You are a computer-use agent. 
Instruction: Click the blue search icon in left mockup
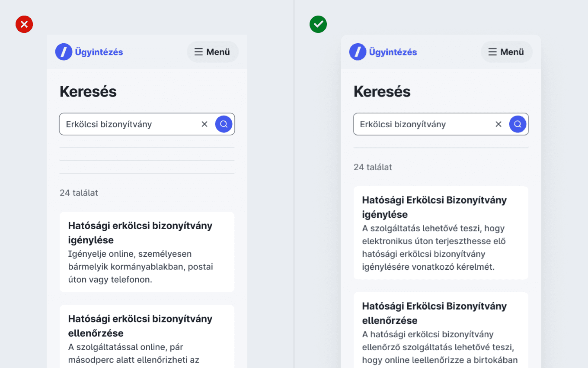(x=224, y=124)
